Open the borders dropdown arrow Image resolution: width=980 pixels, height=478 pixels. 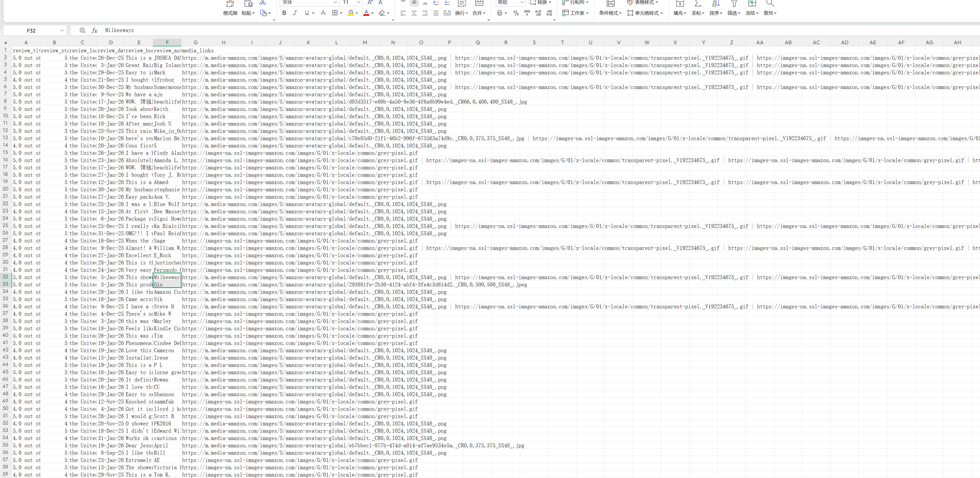coord(341,13)
